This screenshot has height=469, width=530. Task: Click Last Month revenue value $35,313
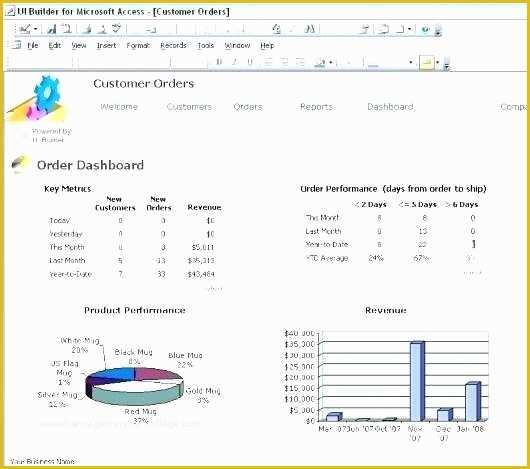point(201,260)
